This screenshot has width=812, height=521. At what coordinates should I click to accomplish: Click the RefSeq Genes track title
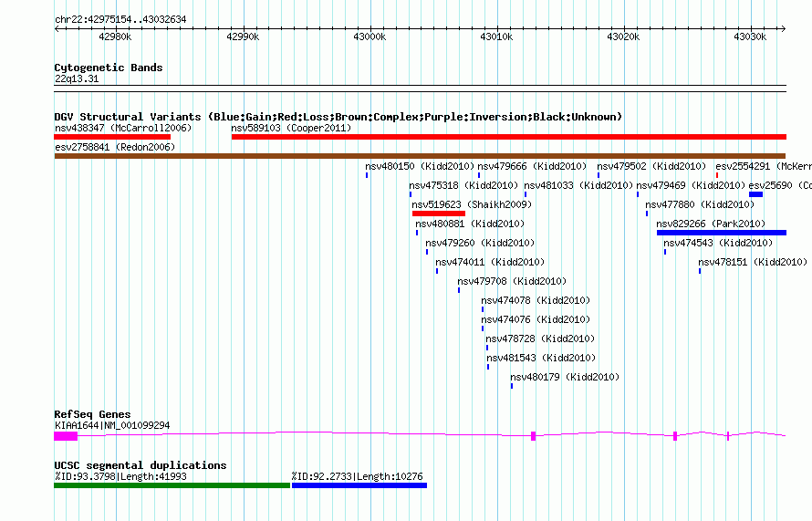pos(92,414)
